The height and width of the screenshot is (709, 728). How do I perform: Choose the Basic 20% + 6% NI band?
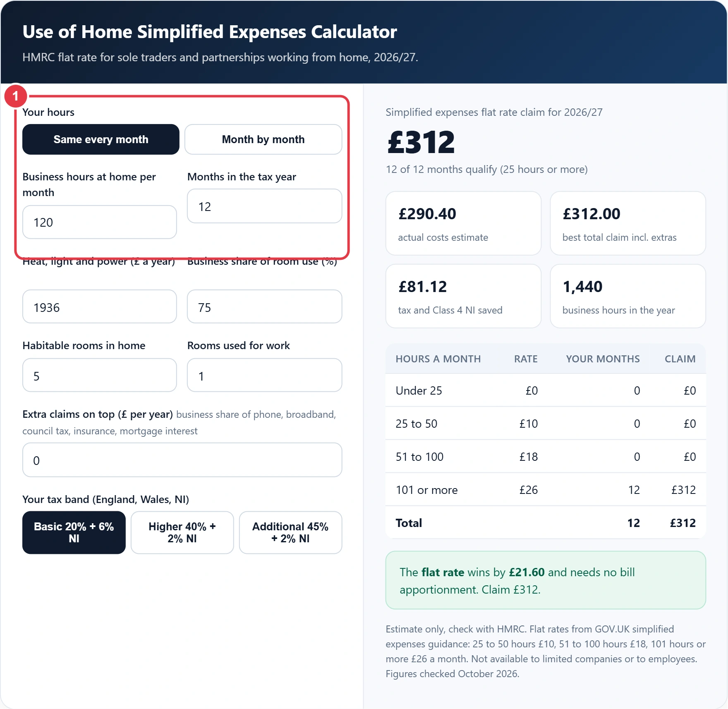74,532
